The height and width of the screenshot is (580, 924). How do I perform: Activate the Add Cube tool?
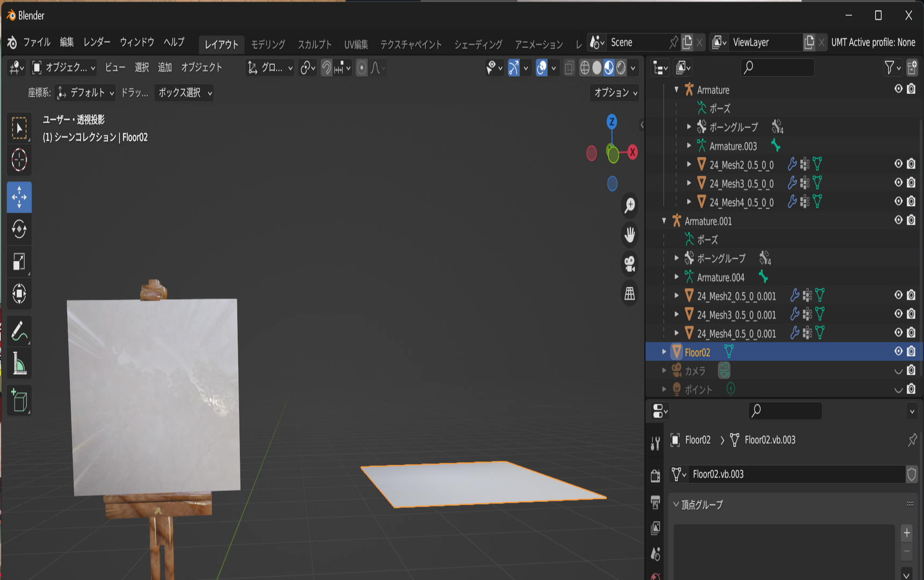(19, 400)
